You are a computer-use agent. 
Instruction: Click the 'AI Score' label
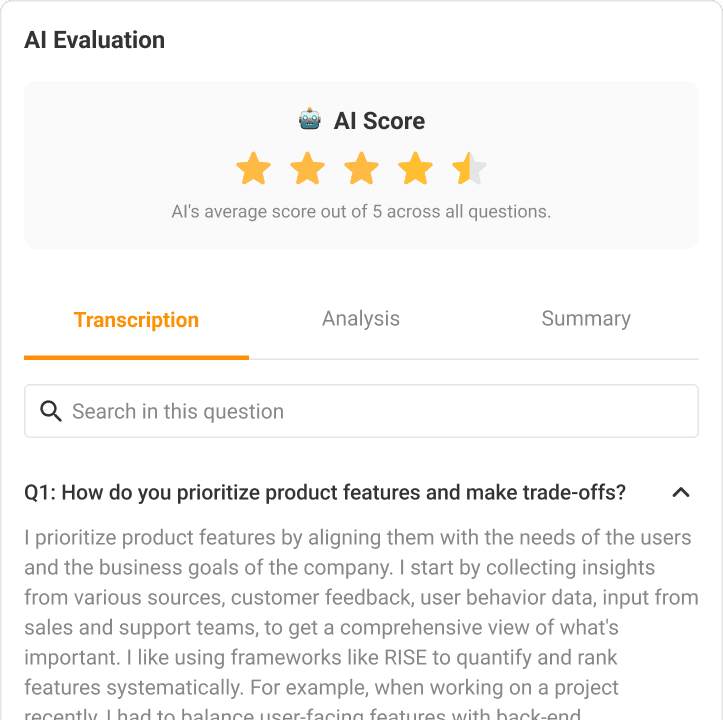379,121
